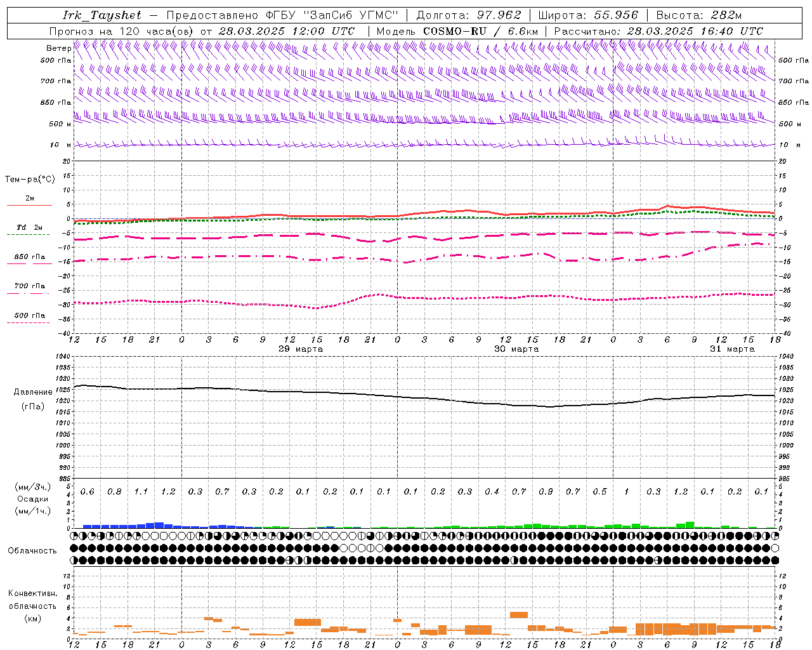Image resolution: width=812 pixels, height=650 pixels.
Task: Click the (мм/1ч.) precipitation unit label
Action: (33, 511)
